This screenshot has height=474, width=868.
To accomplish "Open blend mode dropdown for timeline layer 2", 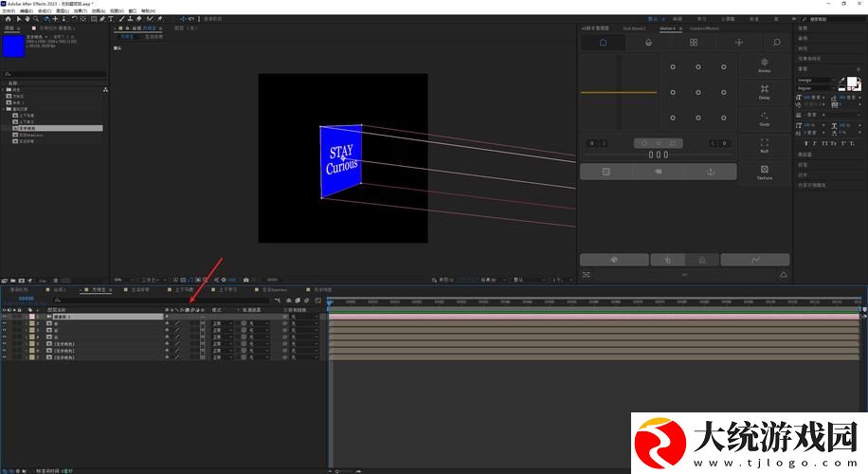I will pyautogui.click(x=223, y=323).
